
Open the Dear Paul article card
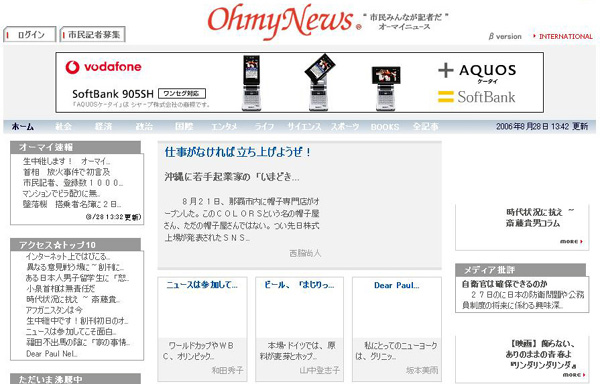(397, 329)
